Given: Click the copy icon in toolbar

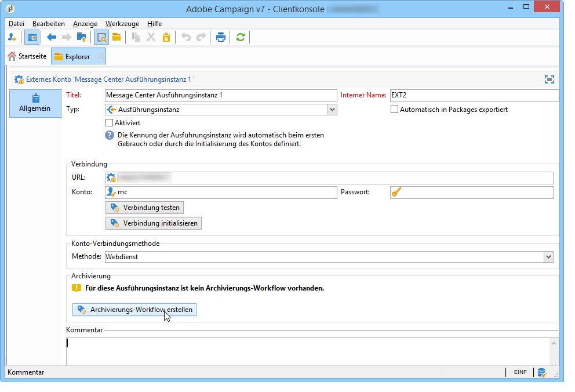Looking at the screenshot, I should (136, 37).
